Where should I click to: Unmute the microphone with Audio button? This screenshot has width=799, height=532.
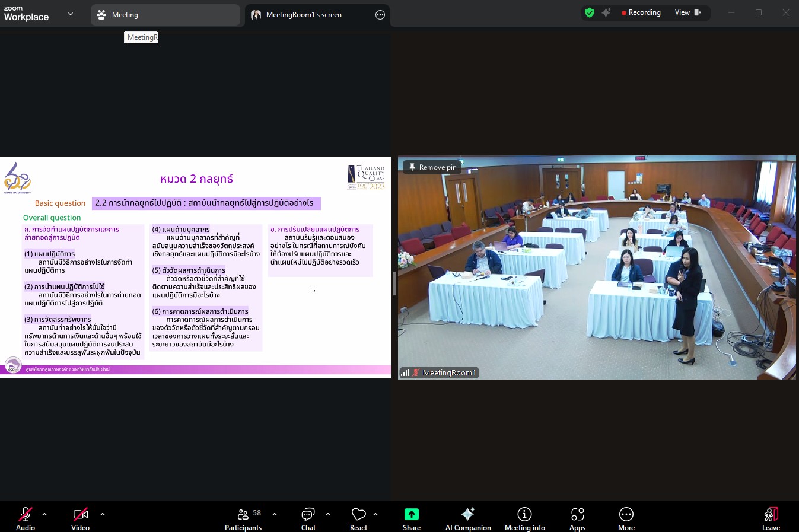coord(26,517)
